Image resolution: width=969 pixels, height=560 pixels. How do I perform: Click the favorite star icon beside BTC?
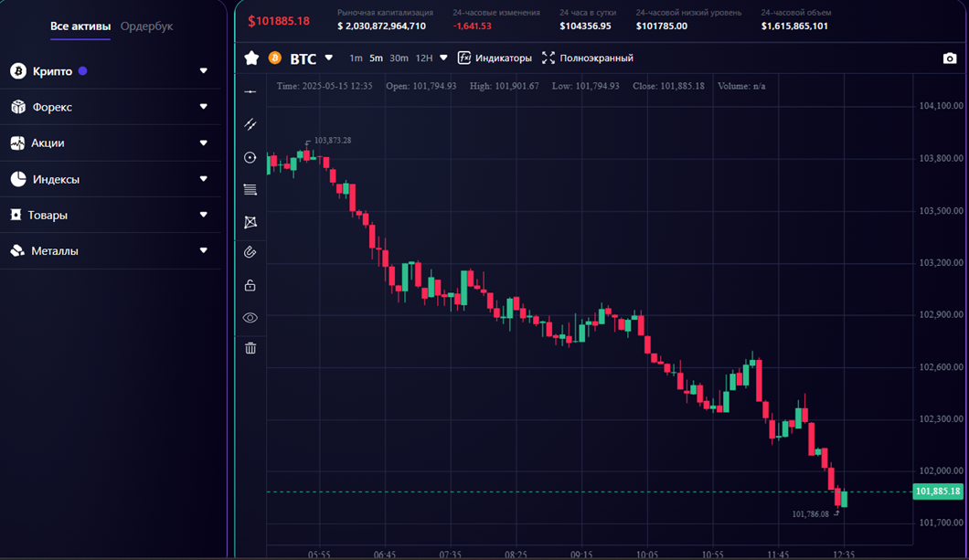[251, 58]
